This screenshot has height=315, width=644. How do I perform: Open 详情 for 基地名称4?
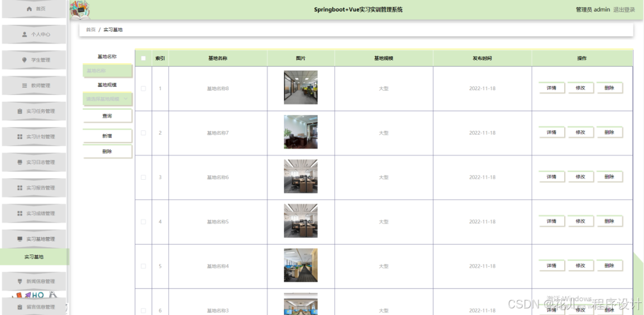552,266
